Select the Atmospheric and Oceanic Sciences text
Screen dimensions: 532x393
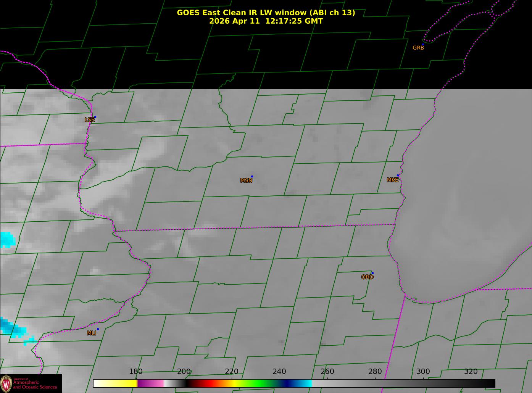35,385
